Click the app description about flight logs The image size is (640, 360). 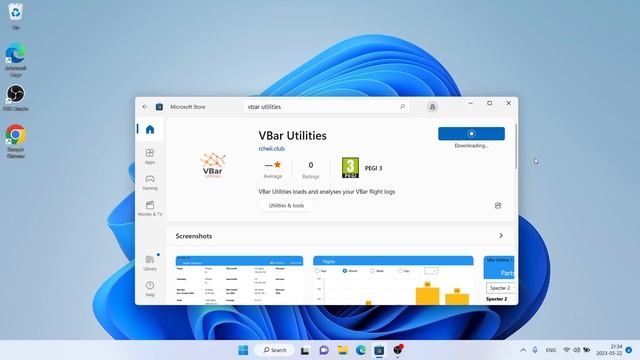coord(327,191)
